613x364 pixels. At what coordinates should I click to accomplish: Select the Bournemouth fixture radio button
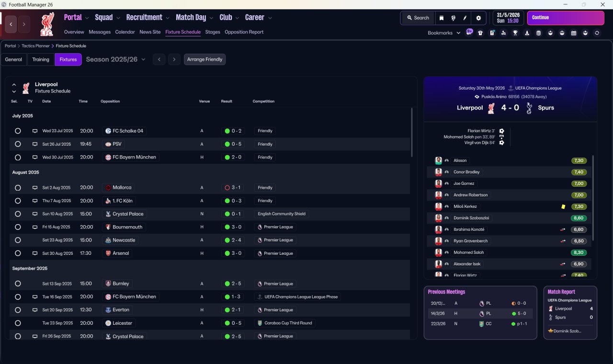[18, 227]
